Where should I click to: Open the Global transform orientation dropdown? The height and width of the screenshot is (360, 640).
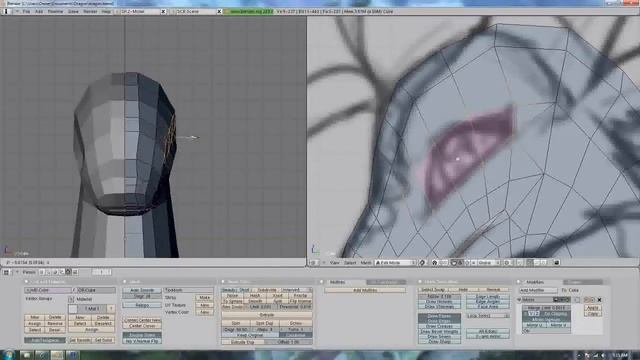(x=488, y=263)
